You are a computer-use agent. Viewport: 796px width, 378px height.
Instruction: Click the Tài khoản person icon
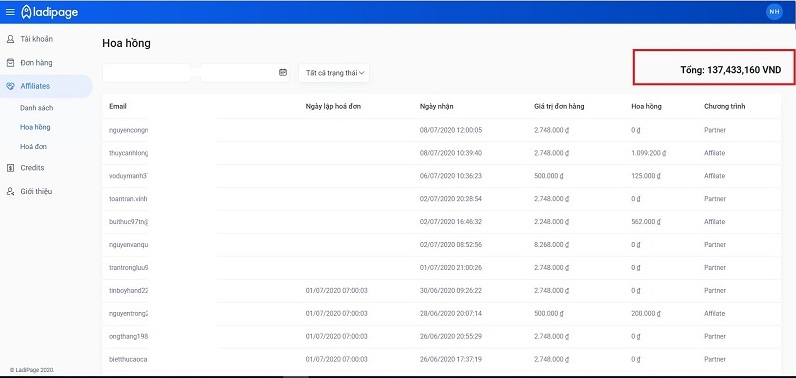(10, 39)
